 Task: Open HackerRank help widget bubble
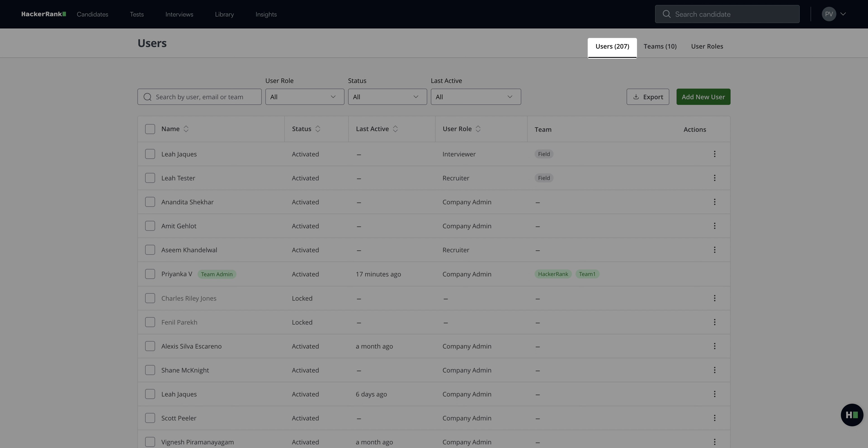pyautogui.click(x=852, y=415)
